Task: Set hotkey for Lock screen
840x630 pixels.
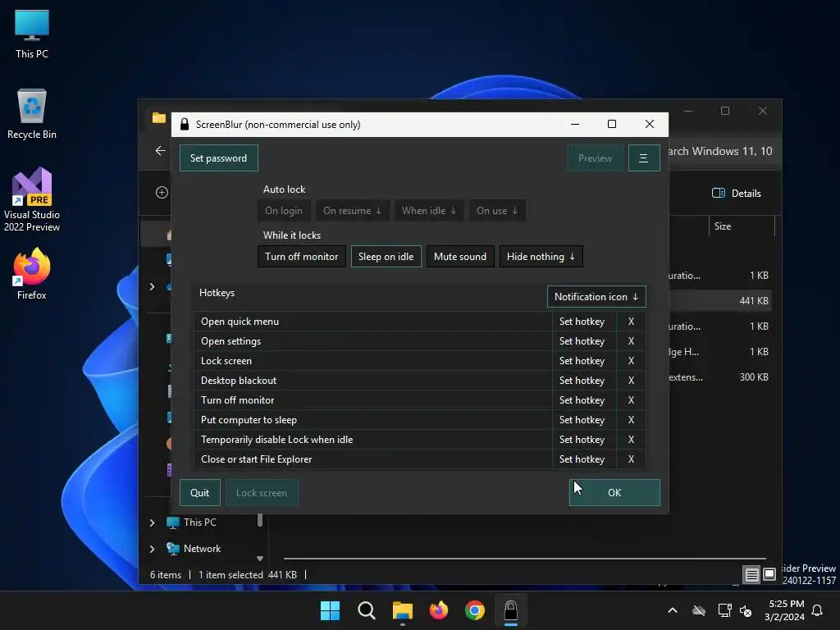Action: (x=582, y=361)
